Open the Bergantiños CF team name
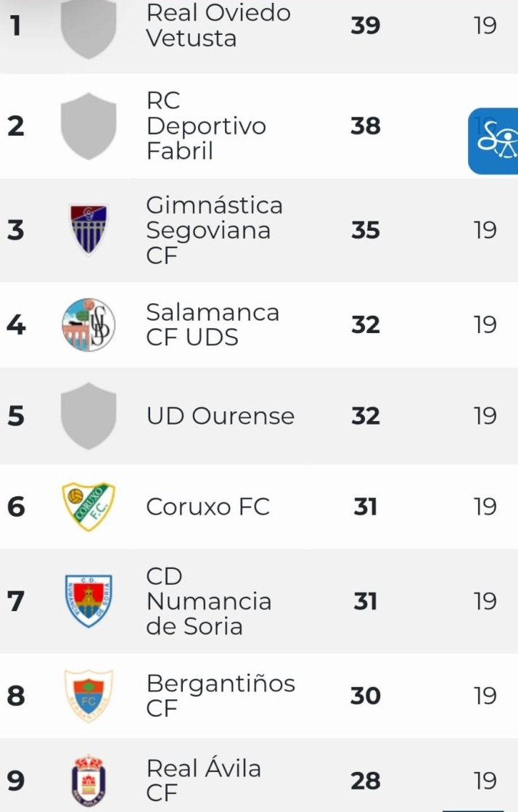The image size is (518, 812). pos(221,695)
